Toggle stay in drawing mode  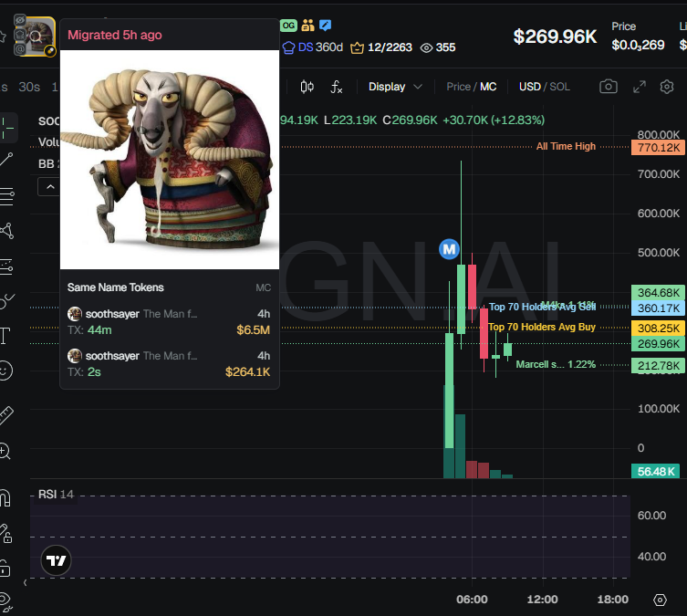5,533
